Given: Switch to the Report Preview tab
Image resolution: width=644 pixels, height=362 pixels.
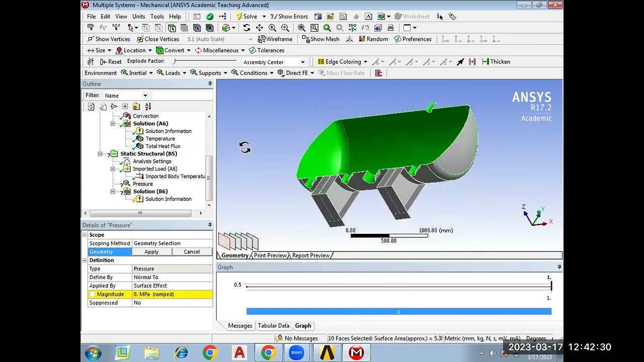Looking at the screenshot, I should point(311,255).
